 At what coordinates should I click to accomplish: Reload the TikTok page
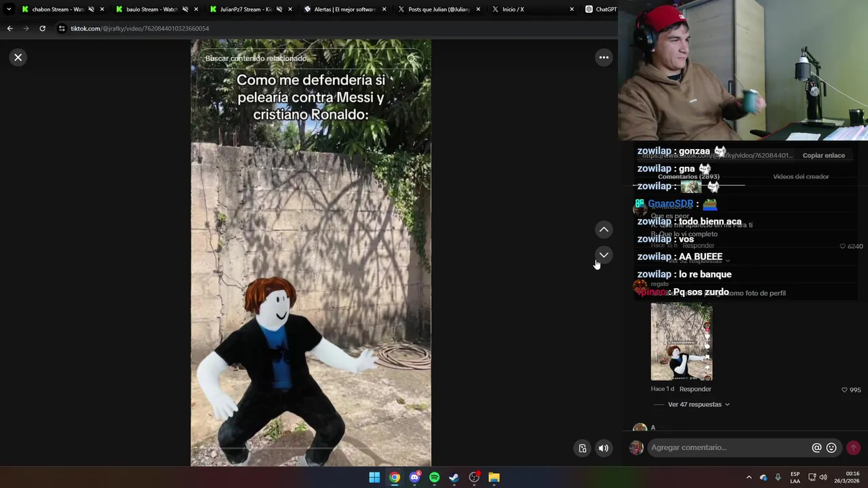42,28
